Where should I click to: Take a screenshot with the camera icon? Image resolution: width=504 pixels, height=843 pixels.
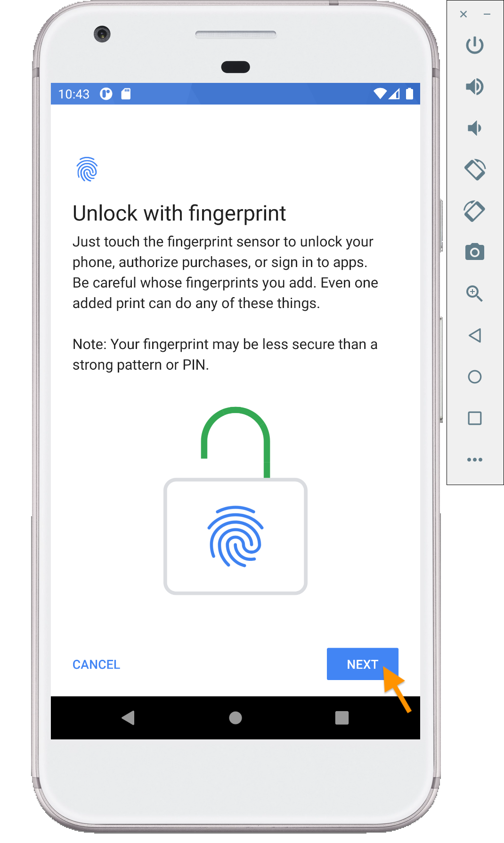coord(474,252)
